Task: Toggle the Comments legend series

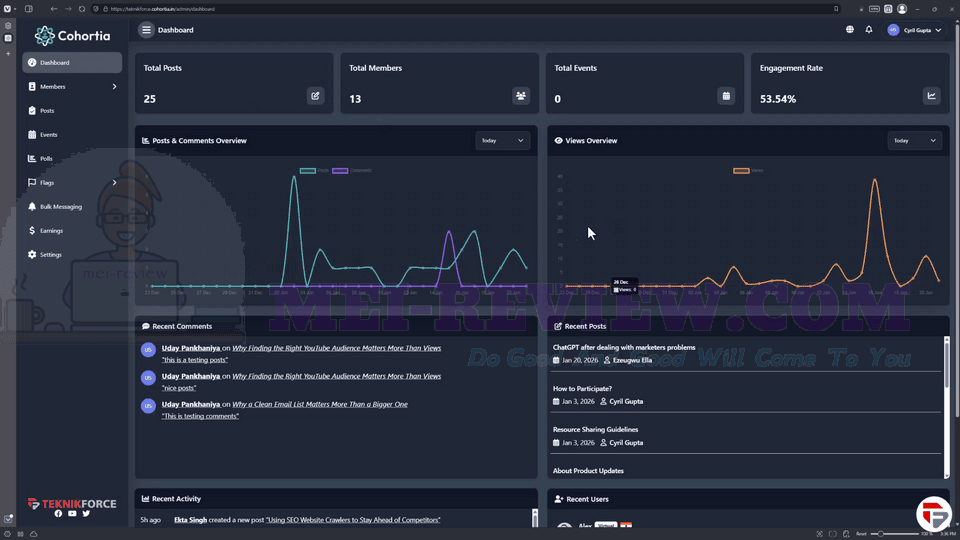Action: (352, 171)
